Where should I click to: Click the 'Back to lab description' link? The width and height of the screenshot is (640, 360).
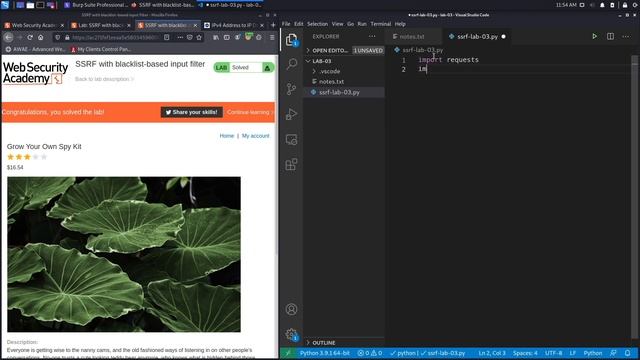point(103,79)
